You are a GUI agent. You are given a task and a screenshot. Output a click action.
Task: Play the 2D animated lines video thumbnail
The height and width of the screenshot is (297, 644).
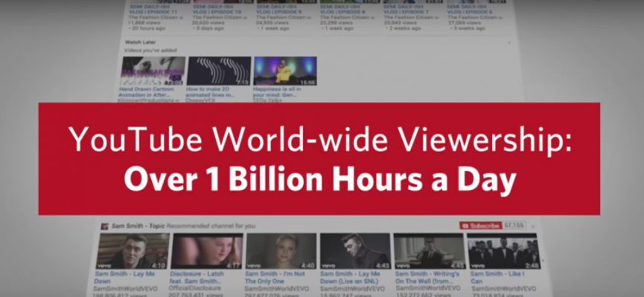[219, 71]
